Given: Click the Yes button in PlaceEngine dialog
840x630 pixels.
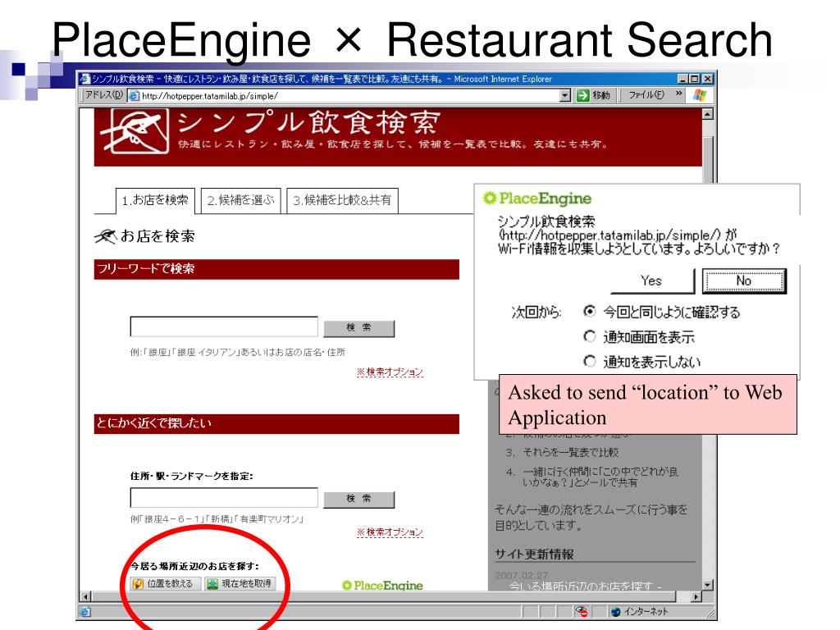Looking at the screenshot, I should pyautogui.click(x=652, y=281).
